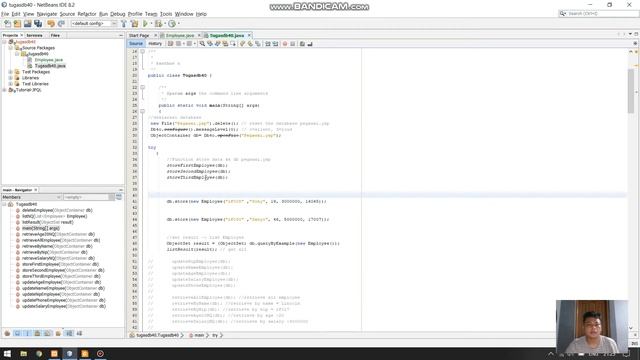Open the File menu
The image size is (640, 360).
(5, 14)
